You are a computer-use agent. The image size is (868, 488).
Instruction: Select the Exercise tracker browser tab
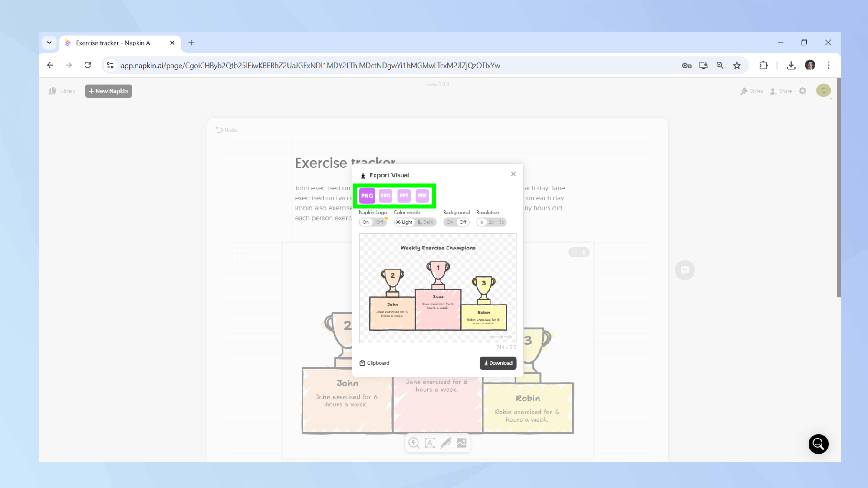tap(114, 43)
